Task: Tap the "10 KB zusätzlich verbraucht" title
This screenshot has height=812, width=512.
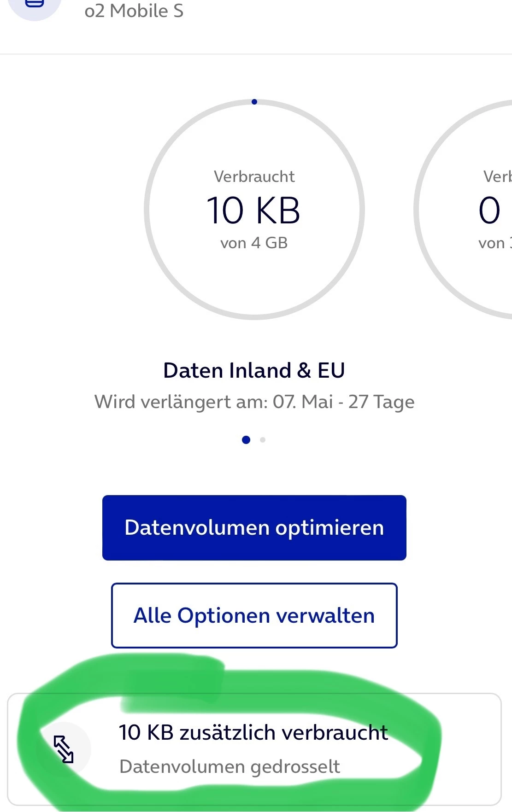Action: point(253,732)
